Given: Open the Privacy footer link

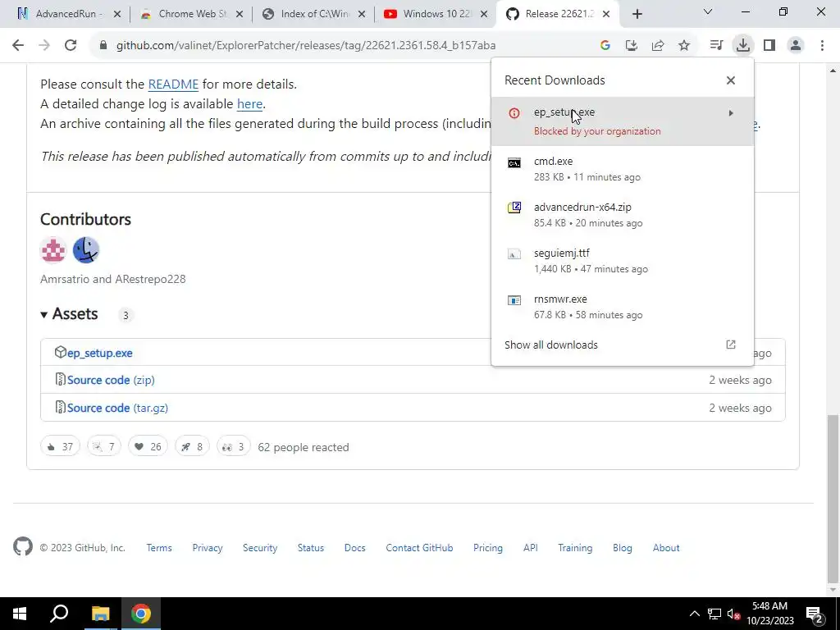Looking at the screenshot, I should click(208, 548).
